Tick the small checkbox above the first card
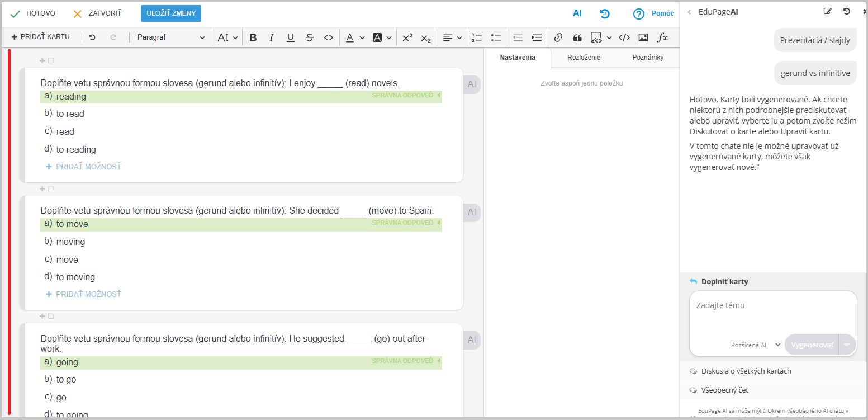 [x=51, y=61]
